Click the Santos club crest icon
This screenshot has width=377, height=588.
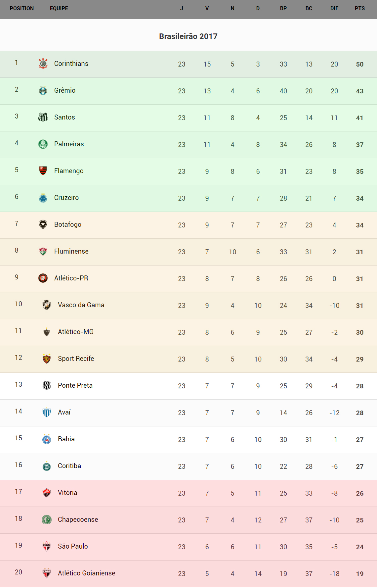43,117
